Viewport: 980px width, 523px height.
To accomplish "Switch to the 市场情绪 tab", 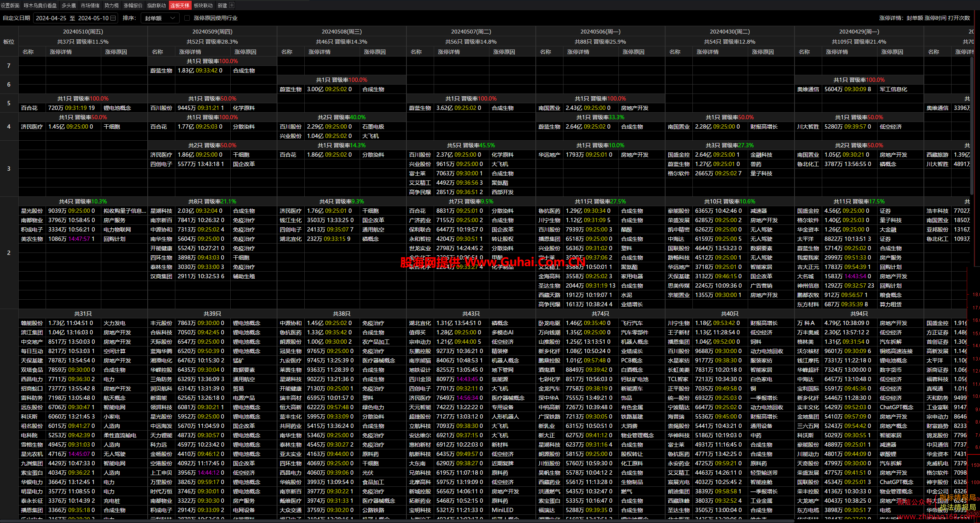I will pyautogui.click(x=90, y=5).
